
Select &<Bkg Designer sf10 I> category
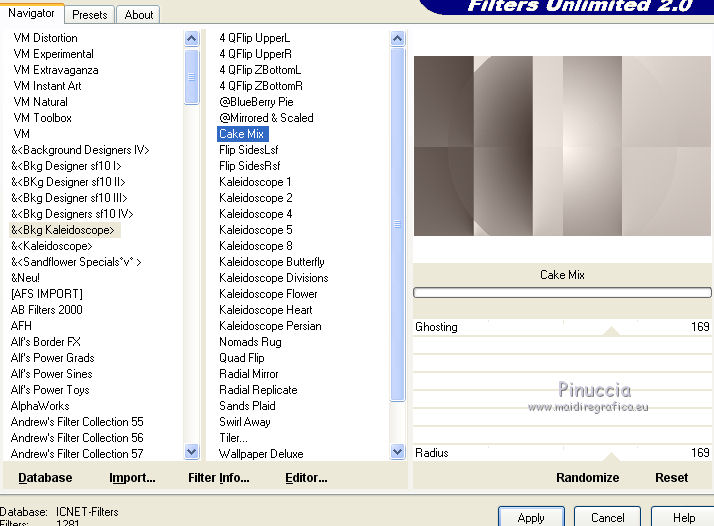tap(66, 166)
